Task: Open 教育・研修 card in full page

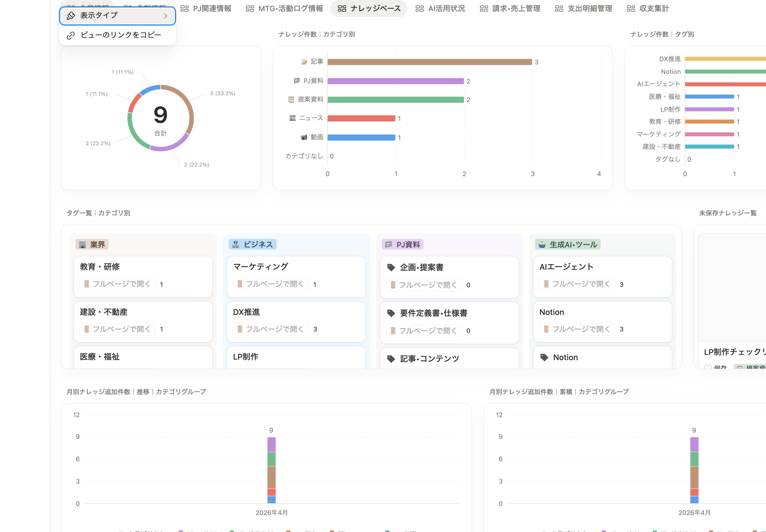Action: tap(117, 284)
